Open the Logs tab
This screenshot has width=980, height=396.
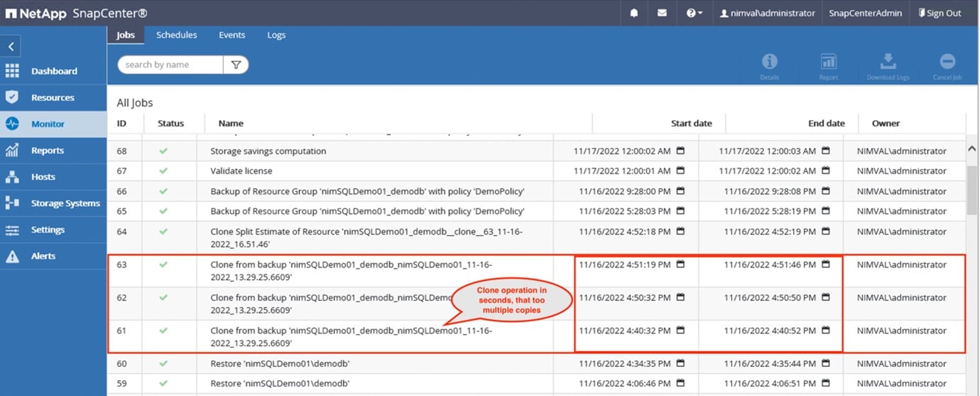tap(276, 35)
